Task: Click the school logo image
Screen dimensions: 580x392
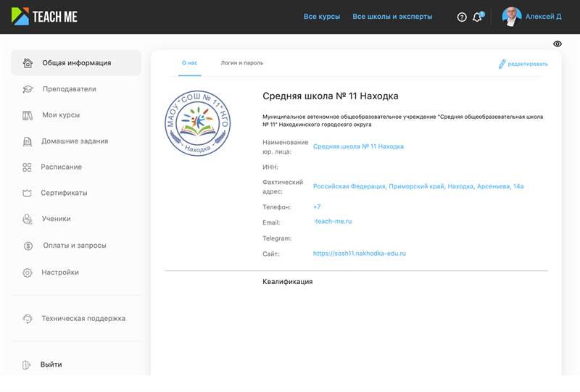Action: 197,123
